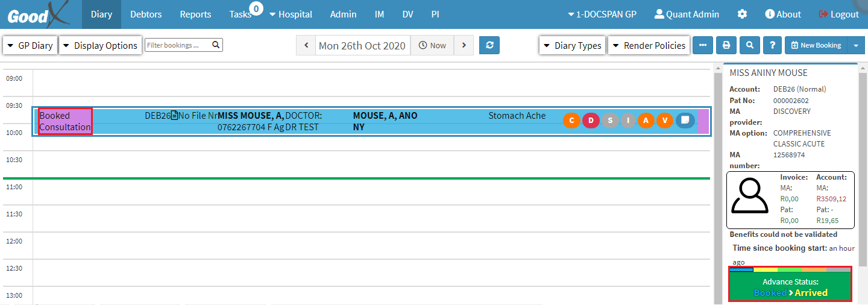Open the Reports menu item

point(195,14)
